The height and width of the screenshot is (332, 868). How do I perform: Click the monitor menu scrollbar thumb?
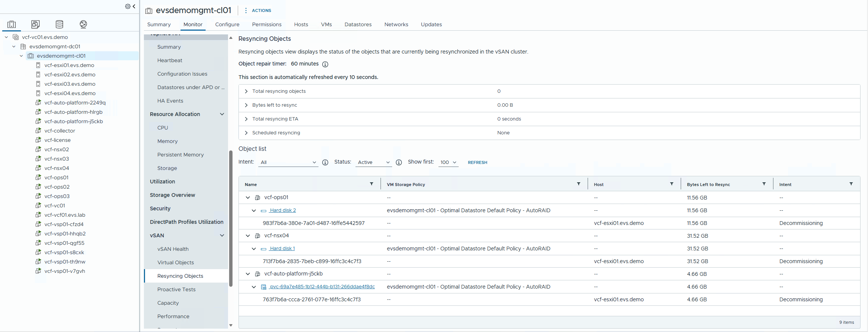(231, 219)
